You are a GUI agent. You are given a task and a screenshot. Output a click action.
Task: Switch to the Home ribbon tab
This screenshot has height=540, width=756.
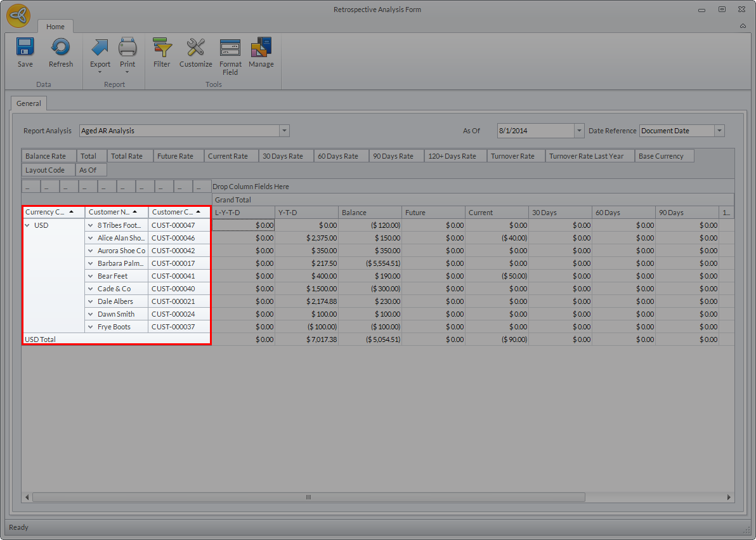tap(55, 27)
